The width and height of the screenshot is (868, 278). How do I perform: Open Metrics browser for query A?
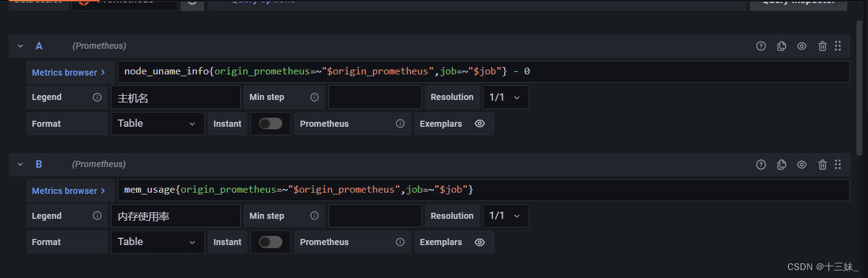tap(68, 72)
